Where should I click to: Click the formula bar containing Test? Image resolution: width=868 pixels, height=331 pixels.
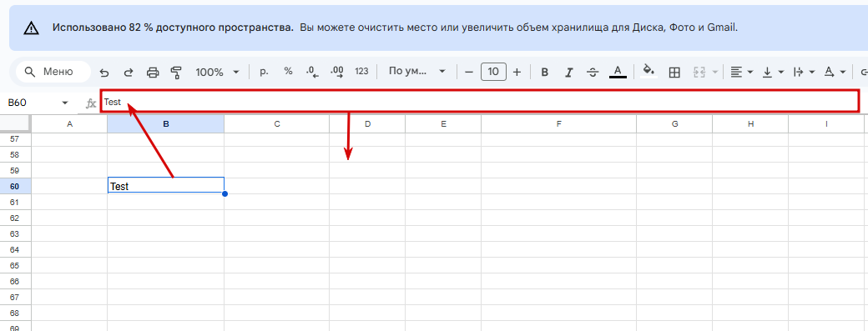click(x=479, y=102)
